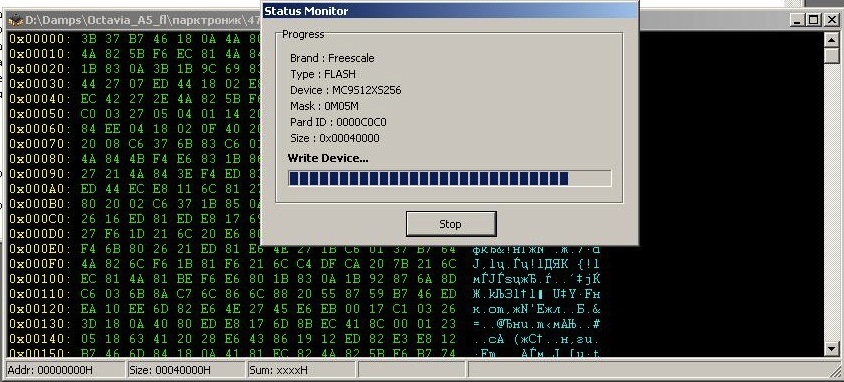
Task: Click the address 0x00110 row label
Action: [40, 294]
